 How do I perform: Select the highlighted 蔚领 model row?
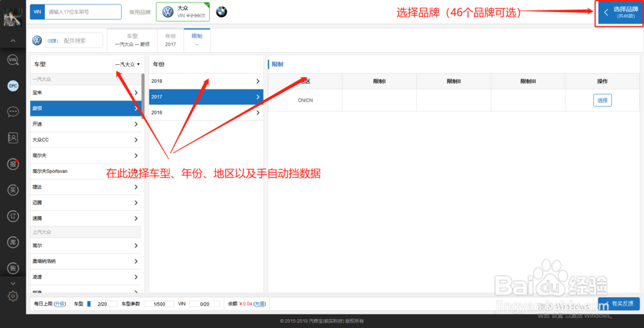click(x=86, y=109)
